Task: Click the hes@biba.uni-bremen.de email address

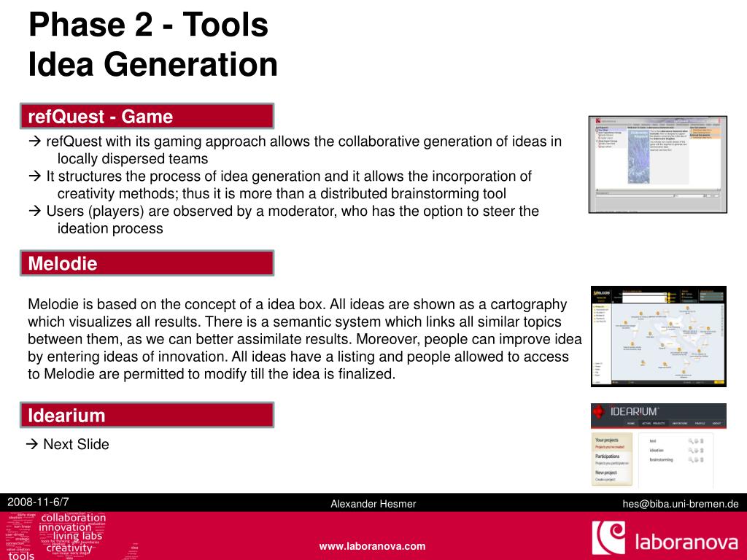Action: click(681, 504)
